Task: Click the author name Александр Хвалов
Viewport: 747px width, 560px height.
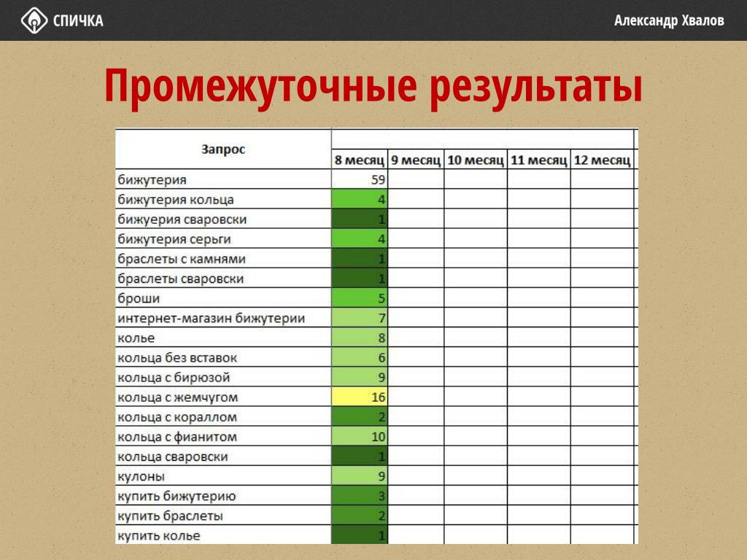Action: click(x=669, y=21)
